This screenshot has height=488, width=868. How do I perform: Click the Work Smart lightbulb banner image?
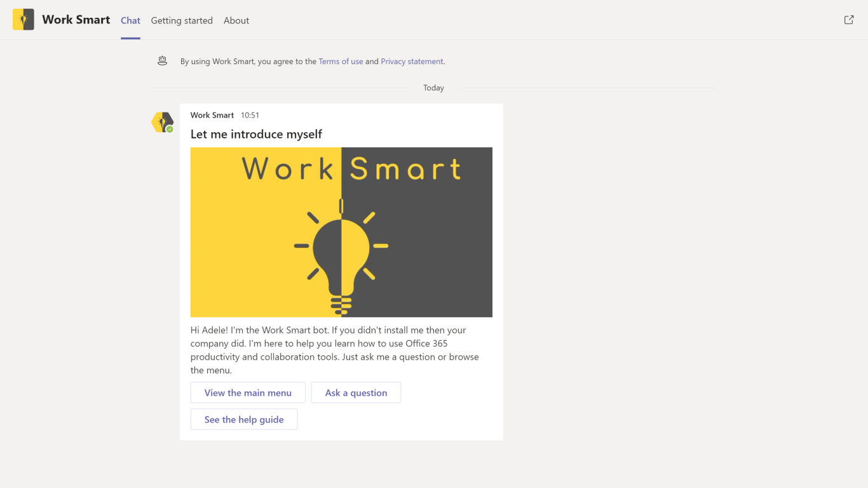coord(341,232)
